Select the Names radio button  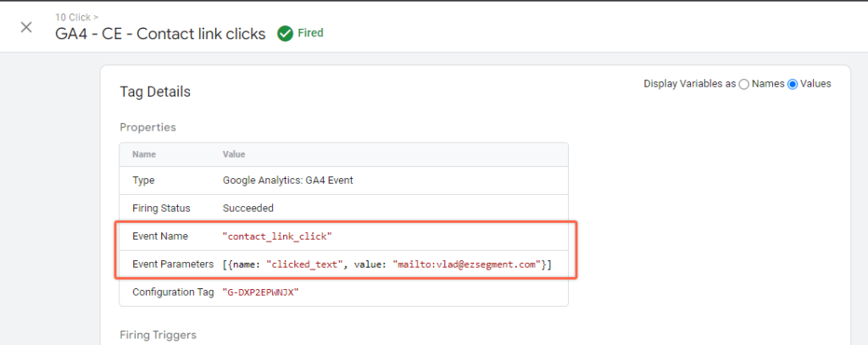point(744,84)
